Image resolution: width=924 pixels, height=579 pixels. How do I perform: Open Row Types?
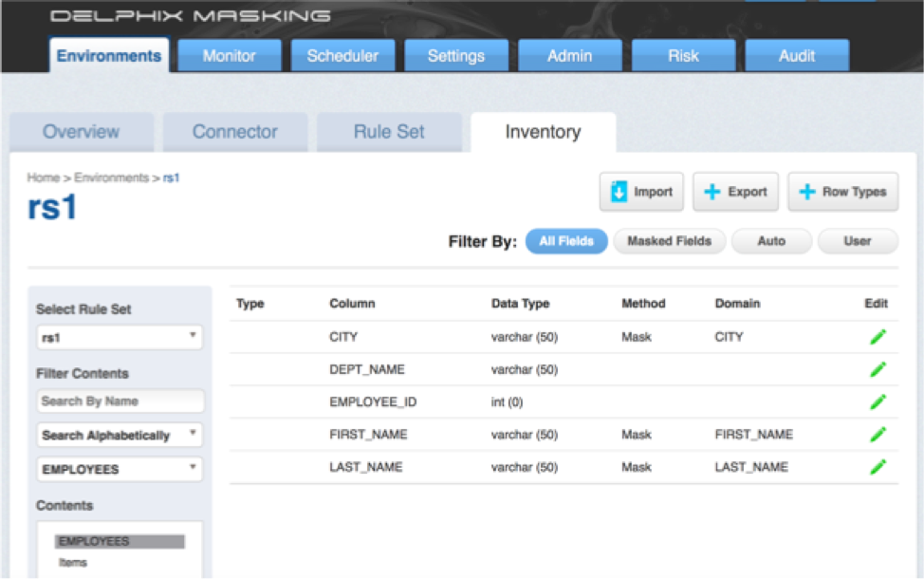click(x=842, y=192)
